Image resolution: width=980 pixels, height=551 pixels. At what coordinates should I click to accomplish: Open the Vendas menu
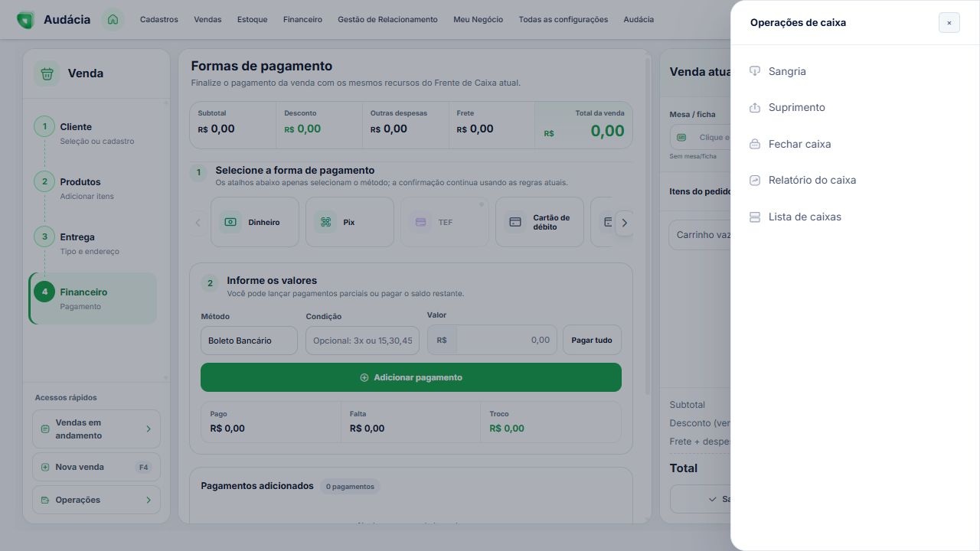point(207,19)
